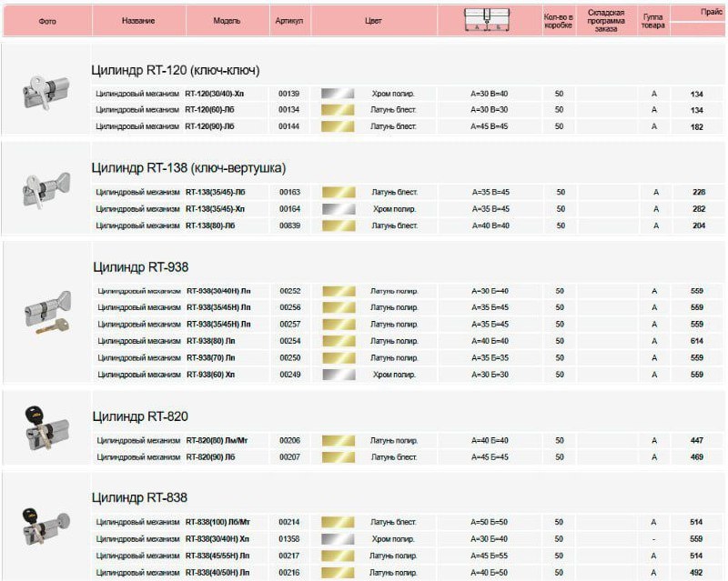Click chrome swatch in row 00249

pos(339,375)
